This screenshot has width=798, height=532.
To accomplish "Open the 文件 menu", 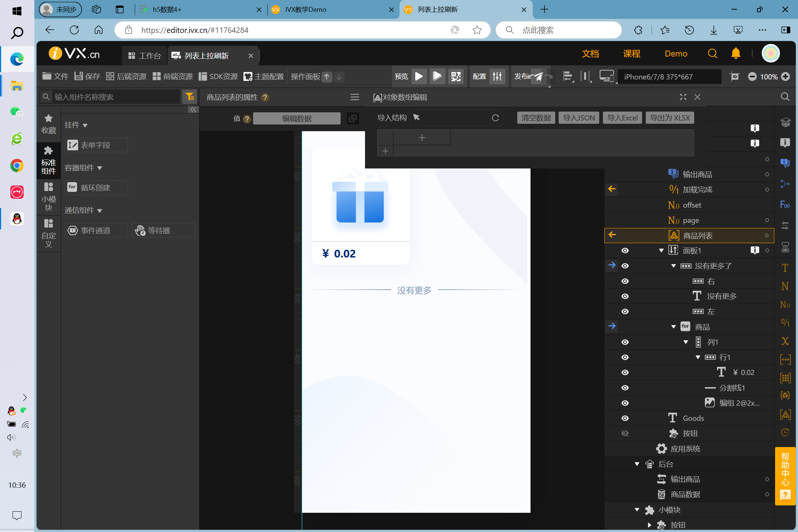I will [55, 76].
